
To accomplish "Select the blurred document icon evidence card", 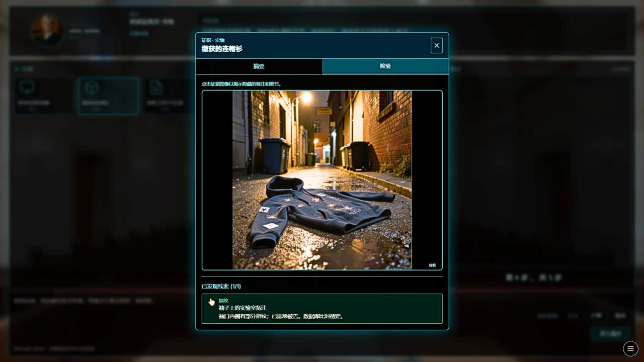I will click(x=166, y=96).
